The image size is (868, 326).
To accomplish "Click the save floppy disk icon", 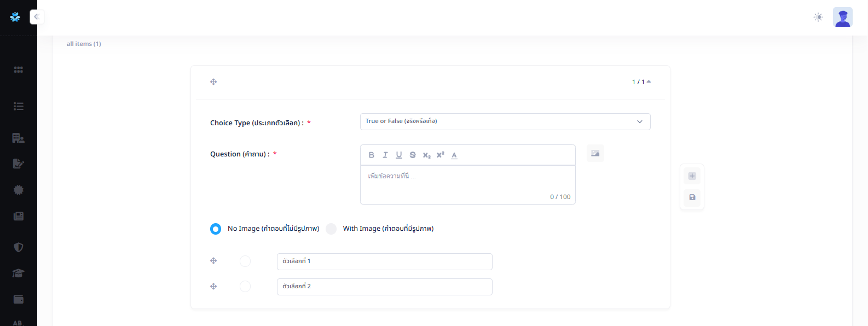I will pyautogui.click(x=692, y=197).
